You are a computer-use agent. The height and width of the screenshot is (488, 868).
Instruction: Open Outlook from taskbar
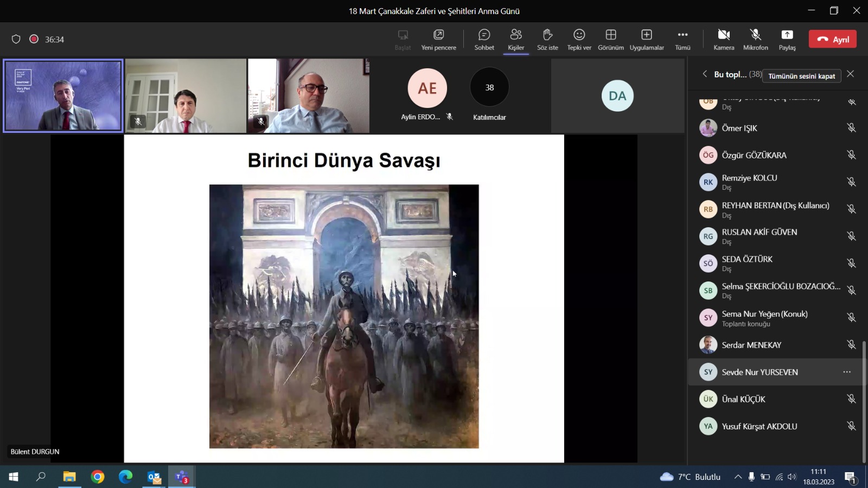(x=154, y=477)
